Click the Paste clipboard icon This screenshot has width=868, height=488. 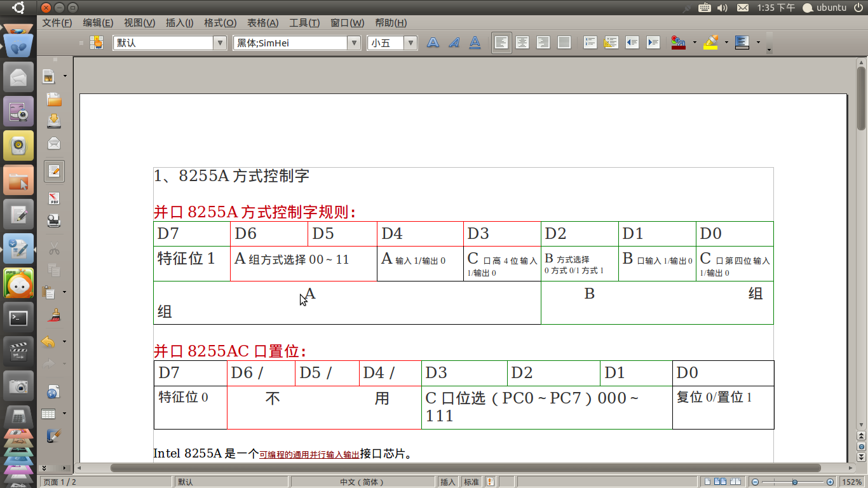click(49, 292)
